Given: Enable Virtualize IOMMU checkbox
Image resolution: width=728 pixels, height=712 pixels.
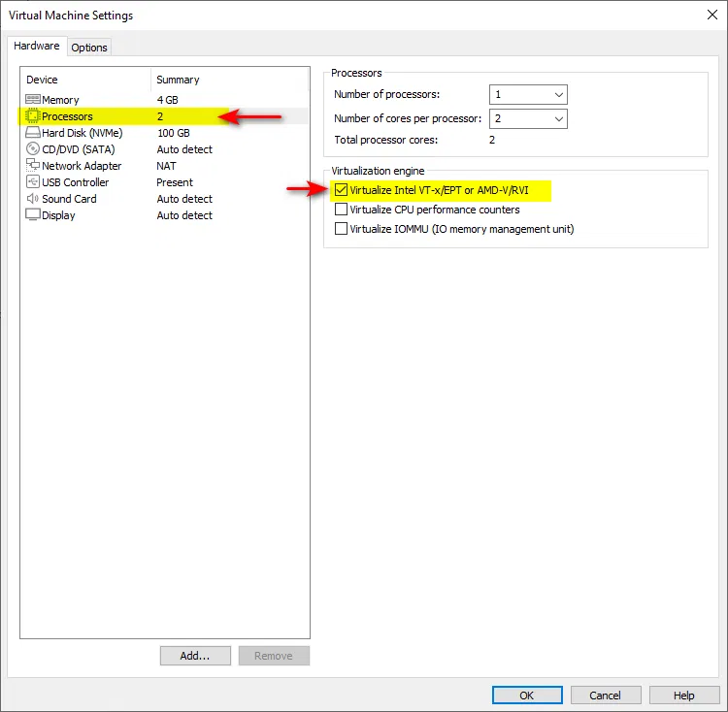Looking at the screenshot, I should pos(341,229).
